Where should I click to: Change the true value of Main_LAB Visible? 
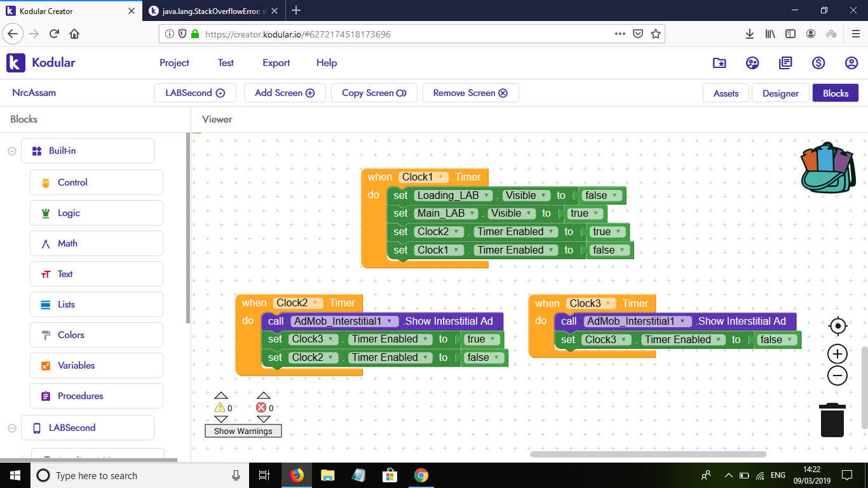[583, 213]
